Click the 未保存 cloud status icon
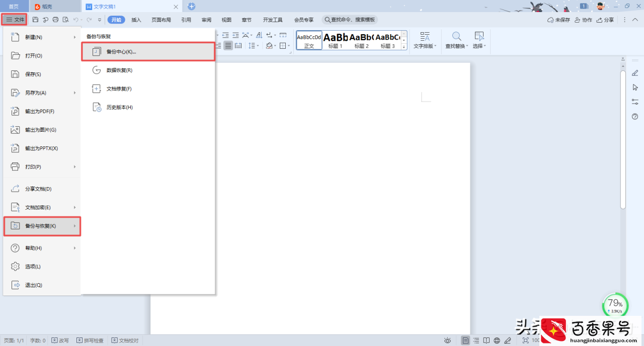644x346 pixels. pyautogui.click(x=550, y=20)
